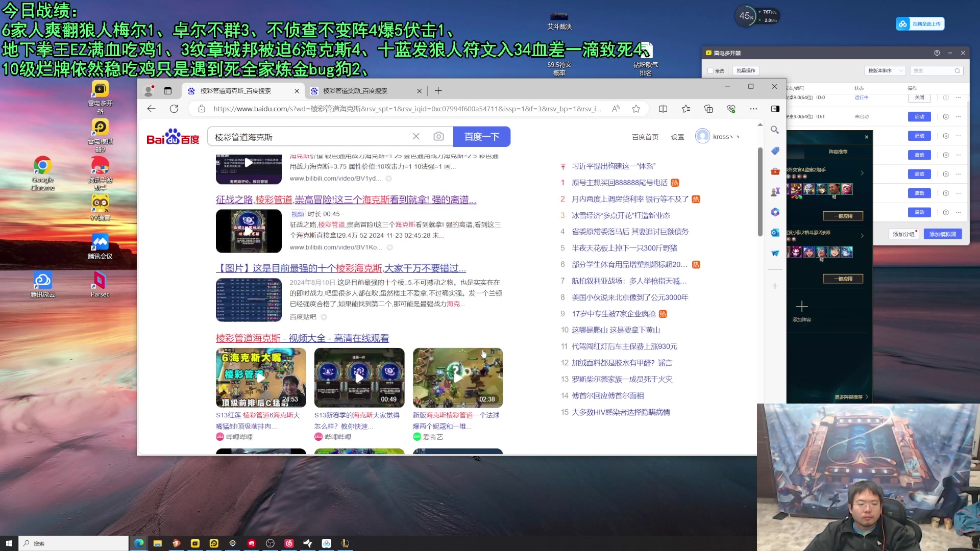Viewport: 980px width, 551px height.
Task: Expand 更多阵容推荐 list
Action: click(851, 397)
